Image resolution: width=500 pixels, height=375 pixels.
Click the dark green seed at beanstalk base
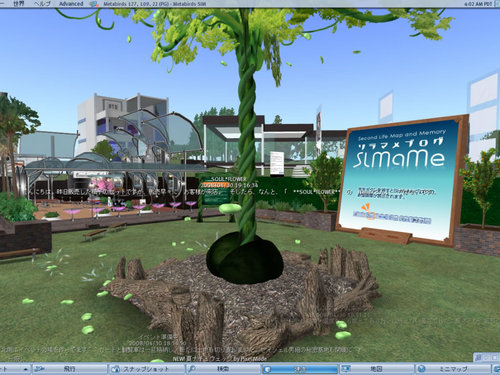point(245,258)
